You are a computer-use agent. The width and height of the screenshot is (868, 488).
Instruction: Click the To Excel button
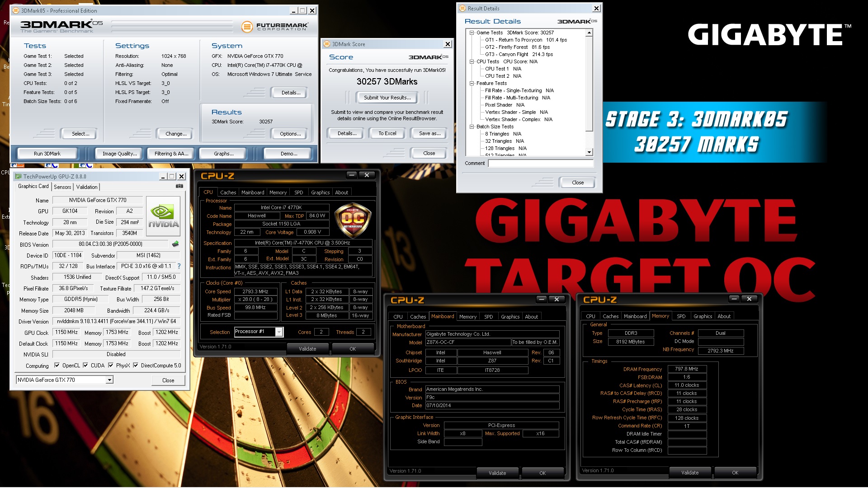point(387,133)
